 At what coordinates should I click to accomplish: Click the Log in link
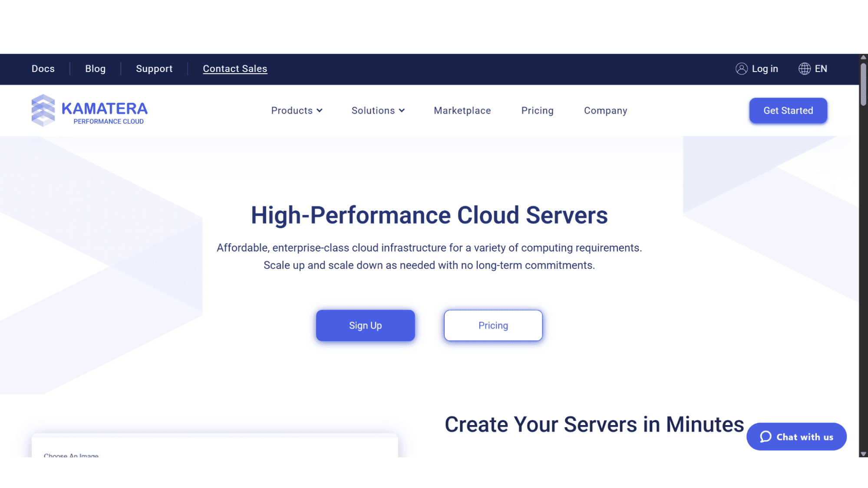tap(757, 69)
